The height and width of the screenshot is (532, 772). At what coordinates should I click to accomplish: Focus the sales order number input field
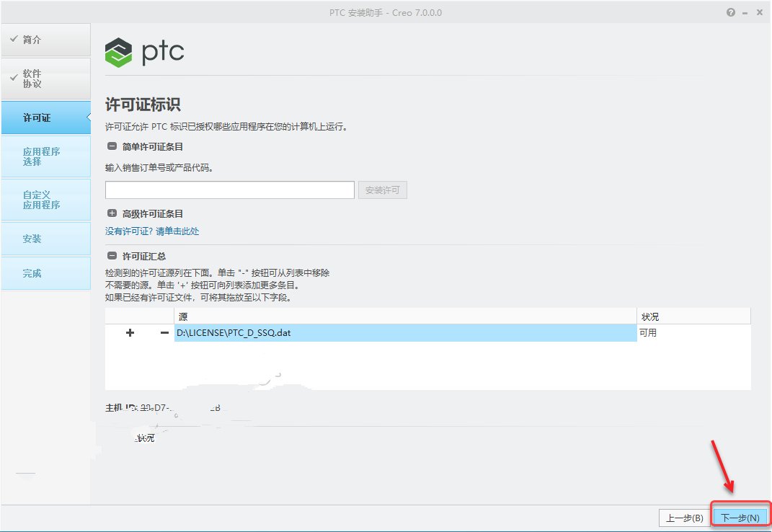(229, 190)
